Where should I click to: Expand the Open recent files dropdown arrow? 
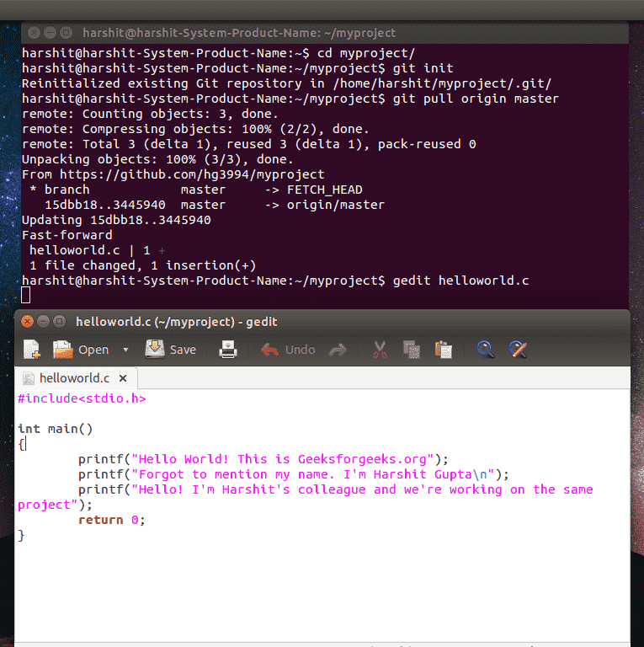point(125,350)
